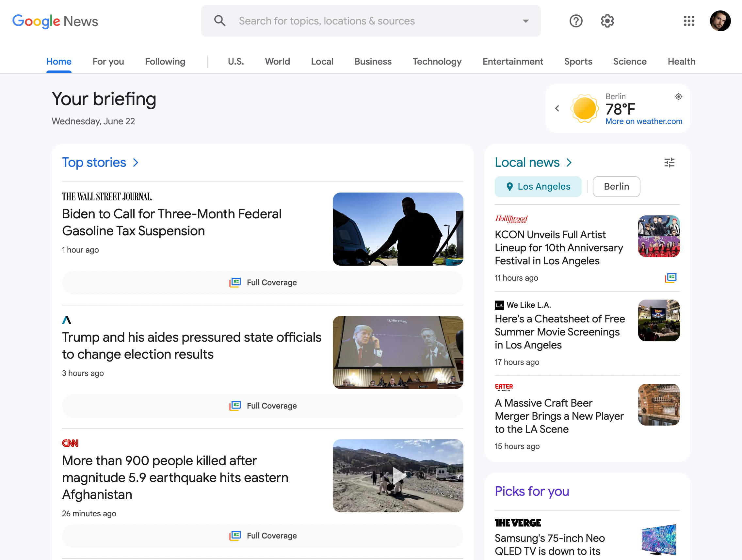Switch to the For you tab

108,61
